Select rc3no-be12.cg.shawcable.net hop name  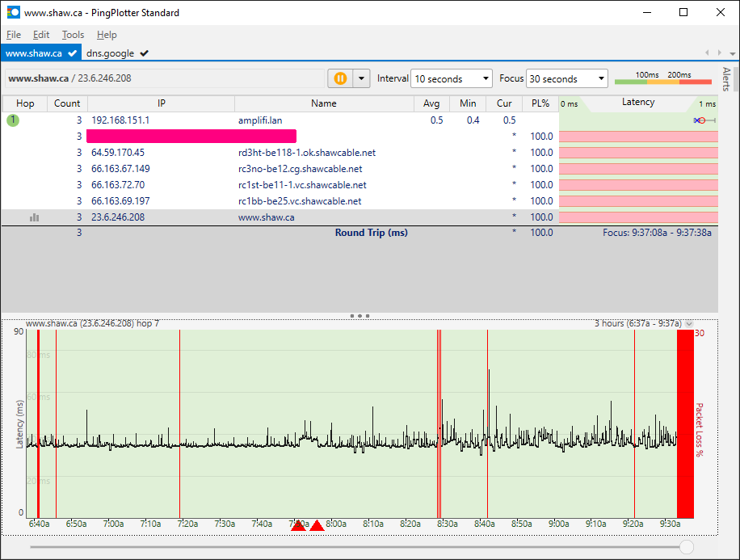[301, 169]
